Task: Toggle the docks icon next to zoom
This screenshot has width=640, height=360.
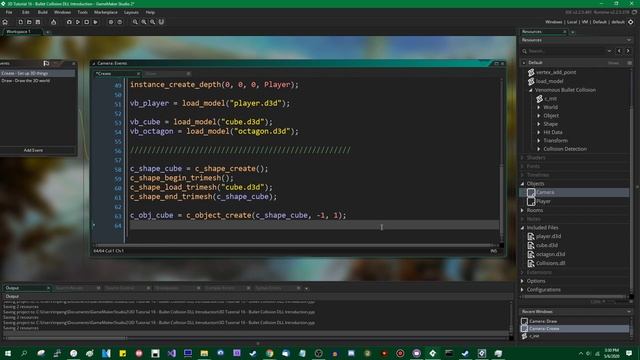Action: [161, 22]
